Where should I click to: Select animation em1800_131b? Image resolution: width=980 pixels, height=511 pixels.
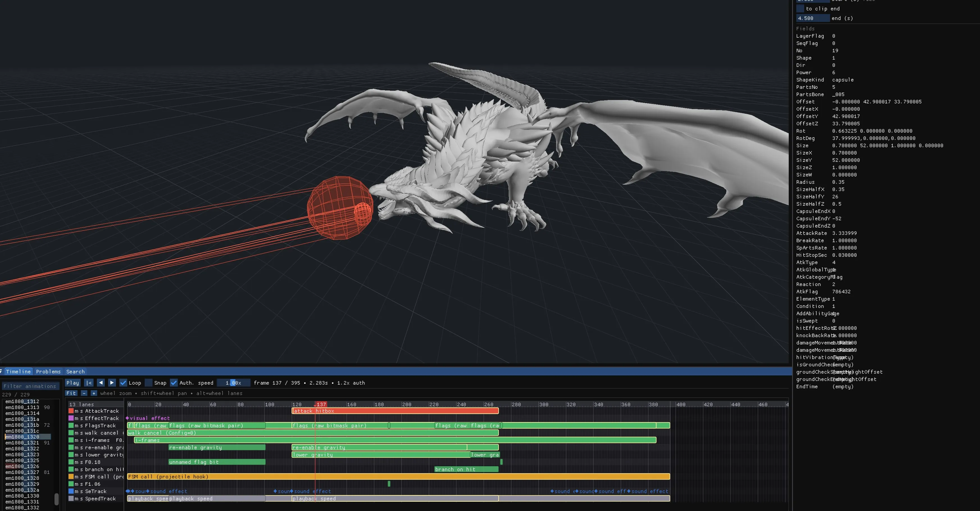[22, 425]
